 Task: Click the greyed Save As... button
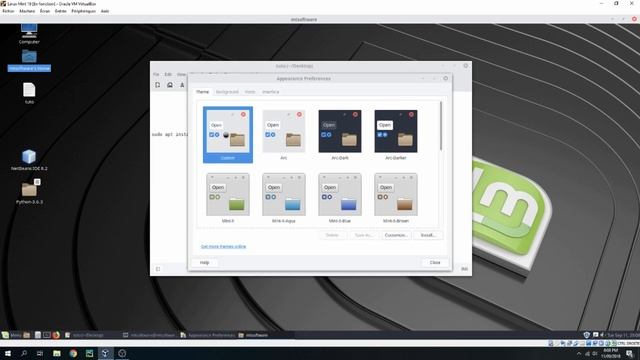[364, 236]
